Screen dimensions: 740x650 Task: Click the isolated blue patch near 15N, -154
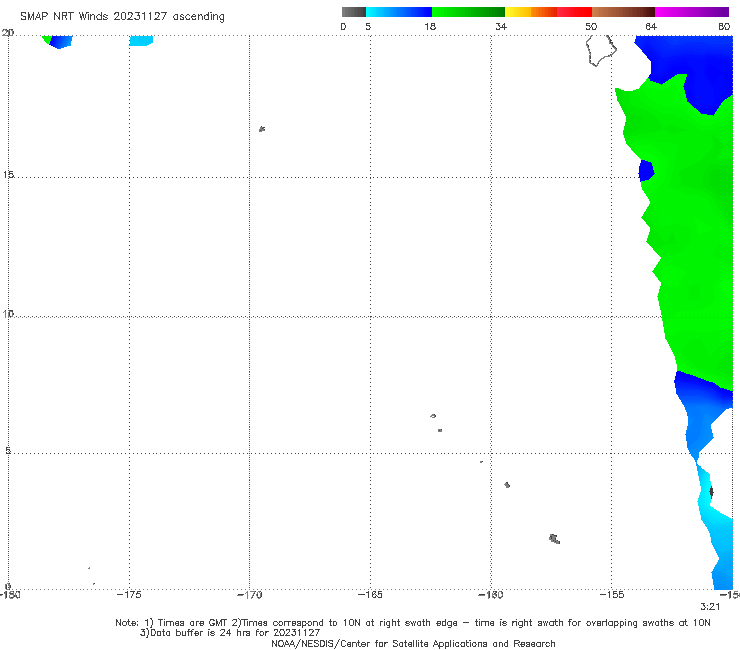pyautogui.click(x=646, y=170)
